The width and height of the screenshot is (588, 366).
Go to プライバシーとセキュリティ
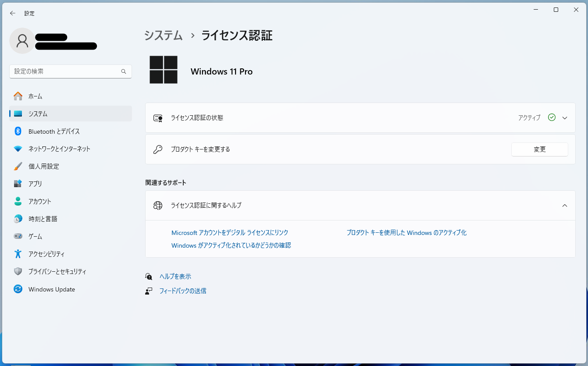[71, 271]
